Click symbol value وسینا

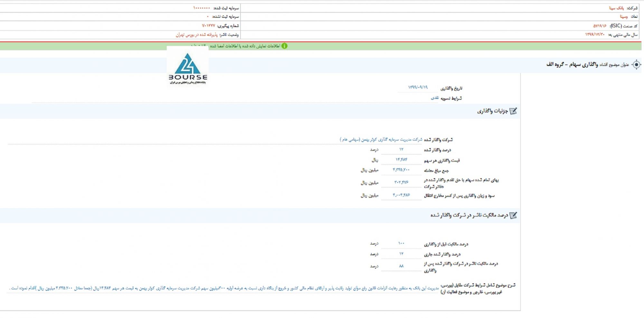click(x=624, y=16)
